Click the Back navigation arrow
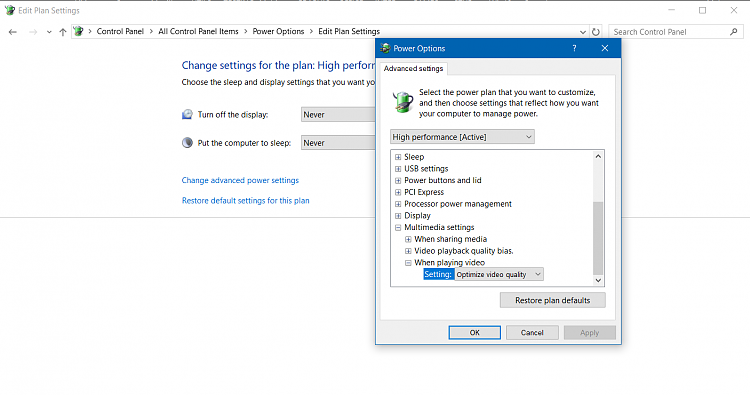Viewport: 750px width, 395px height. (13, 32)
